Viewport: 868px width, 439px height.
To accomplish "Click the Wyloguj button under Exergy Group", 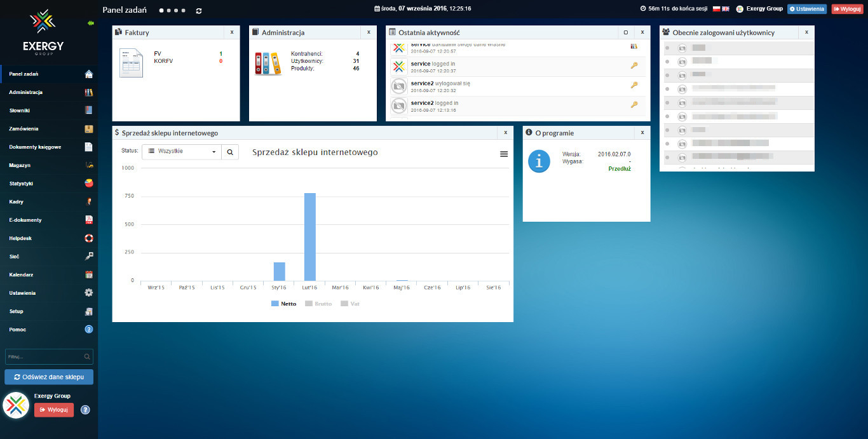I will 54,410.
